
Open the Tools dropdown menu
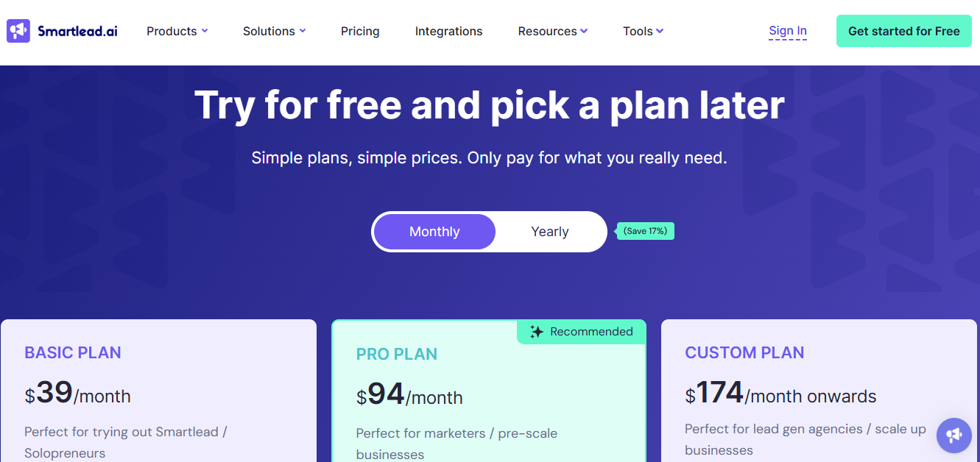[643, 31]
